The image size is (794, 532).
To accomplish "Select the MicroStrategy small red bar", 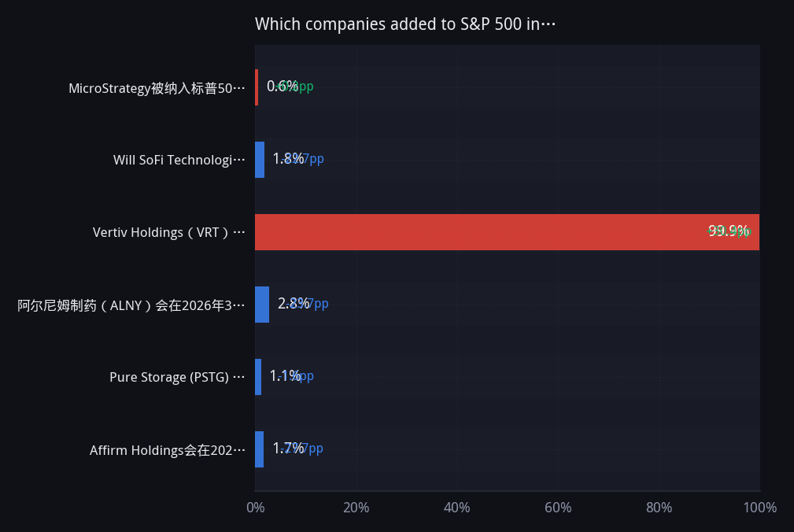I will [257, 87].
